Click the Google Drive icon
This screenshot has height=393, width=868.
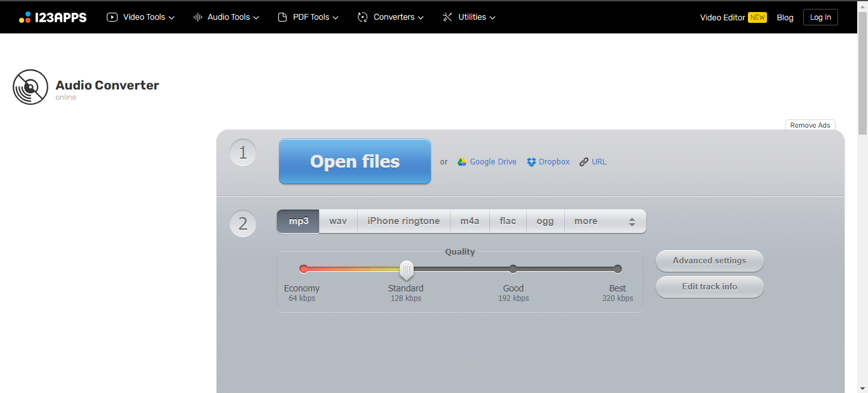(462, 162)
